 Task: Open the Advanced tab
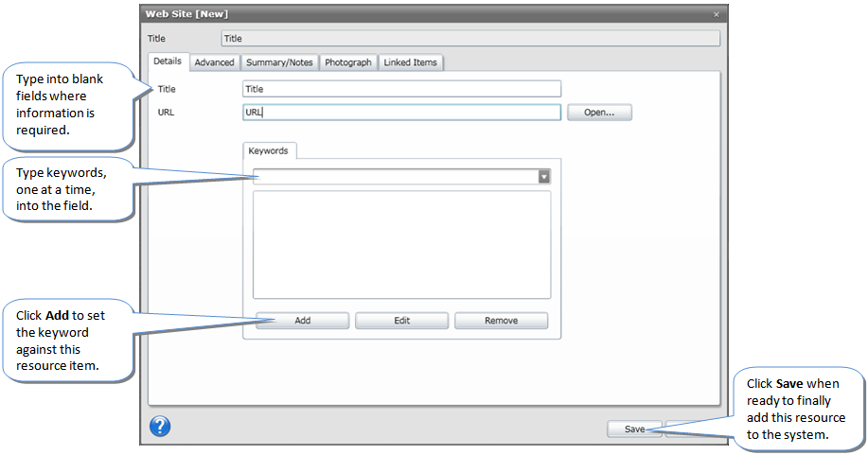pyautogui.click(x=214, y=62)
